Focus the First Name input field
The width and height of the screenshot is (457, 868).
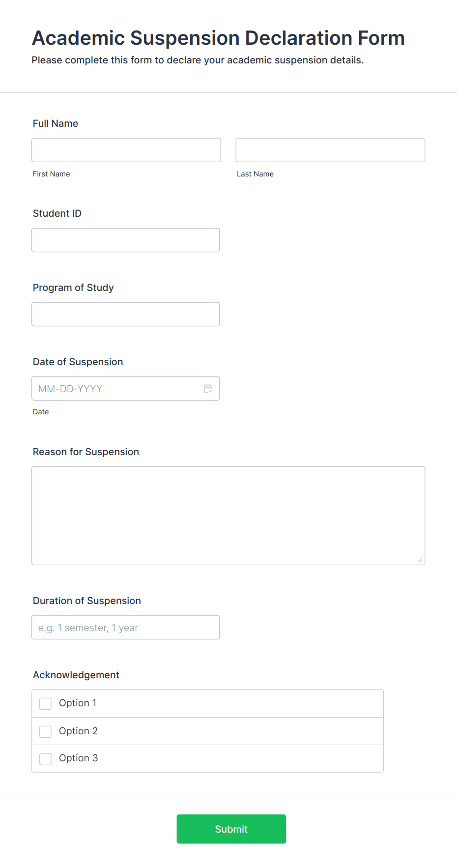coord(126,150)
